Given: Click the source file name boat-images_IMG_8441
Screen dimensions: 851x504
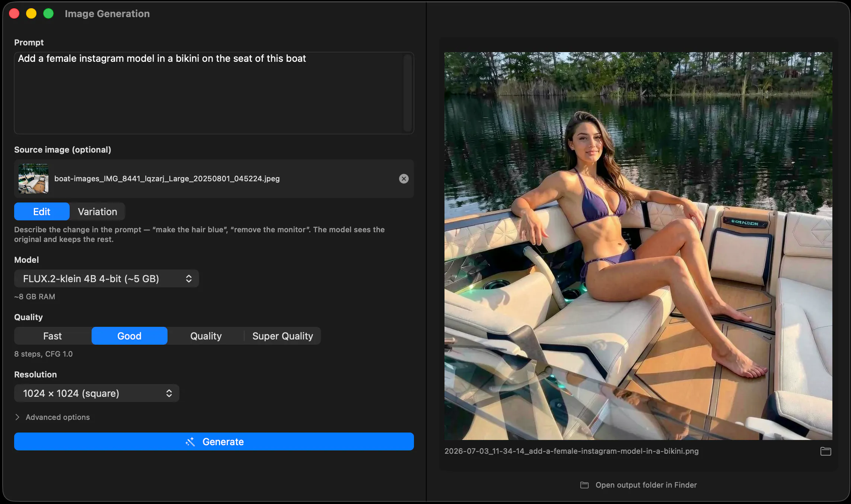Looking at the screenshot, I should [167, 179].
